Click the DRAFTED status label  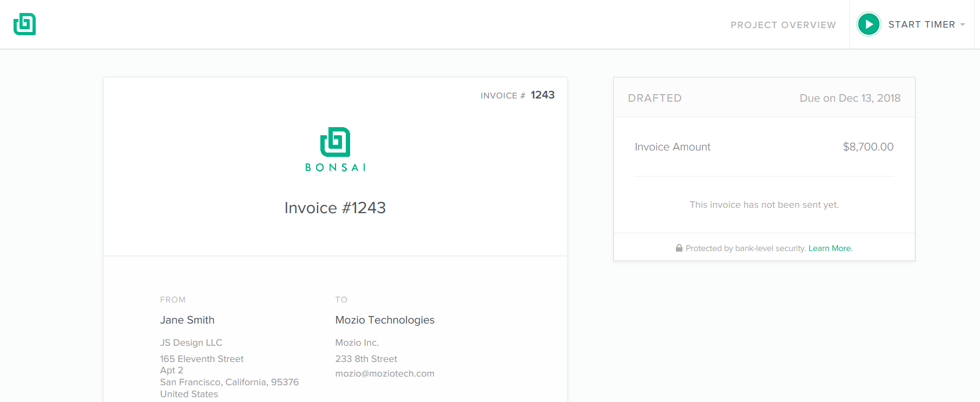coord(655,98)
